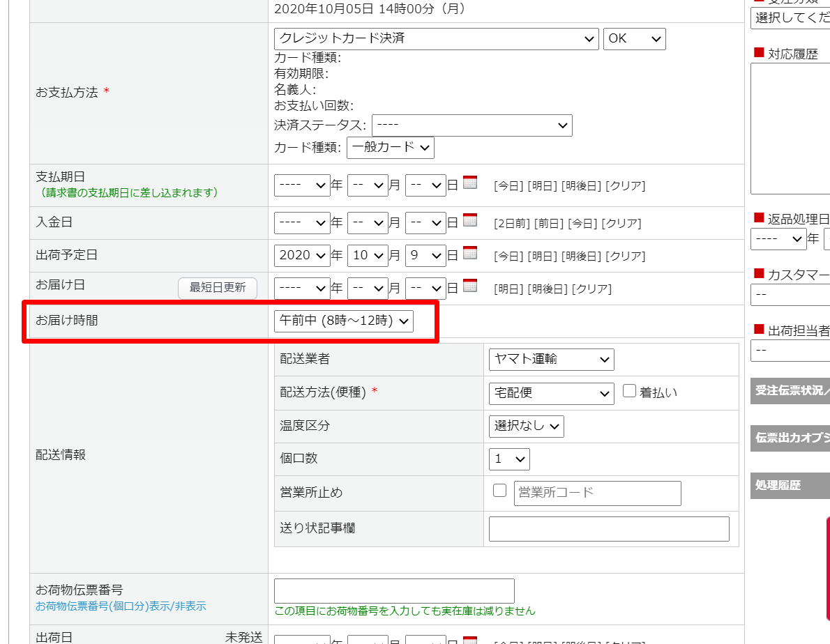Image resolution: width=830 pixels, height=644 pixels.
Task: Open the お届け時間 午前中 dropdown
Action: tap(344, 321)
